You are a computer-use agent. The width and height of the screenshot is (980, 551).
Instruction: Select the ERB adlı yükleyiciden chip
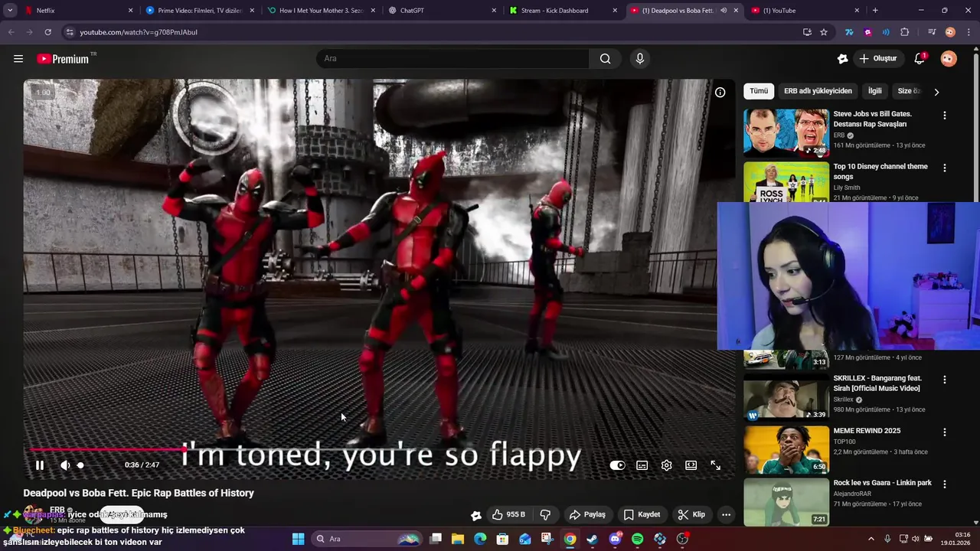818,91
